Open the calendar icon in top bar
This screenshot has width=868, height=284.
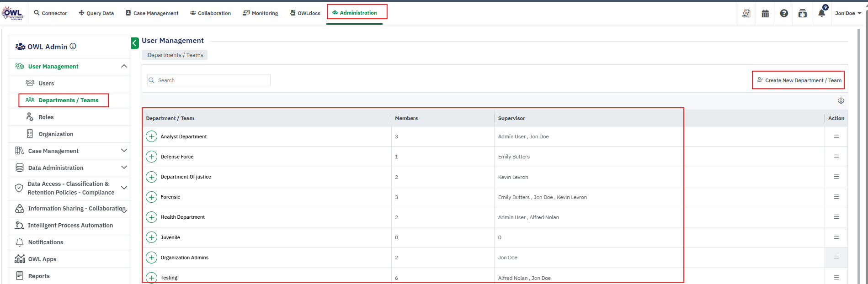pos(765,14)
